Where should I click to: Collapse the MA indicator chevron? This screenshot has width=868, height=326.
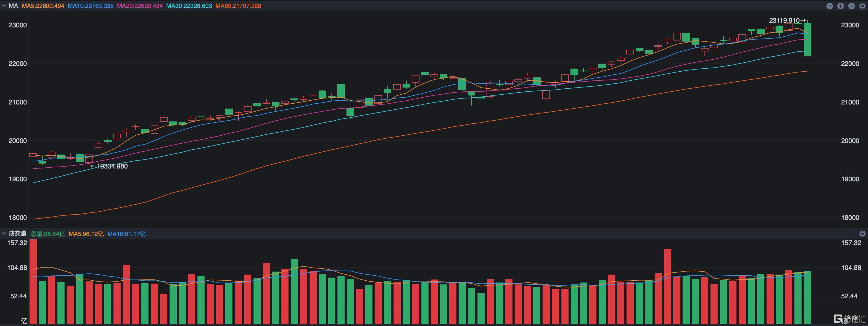[x=4, y=6]
